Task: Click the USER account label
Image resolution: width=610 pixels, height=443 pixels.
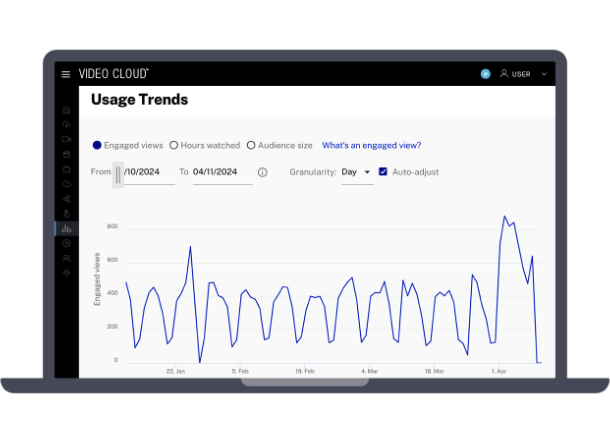Action: [521, 74]
